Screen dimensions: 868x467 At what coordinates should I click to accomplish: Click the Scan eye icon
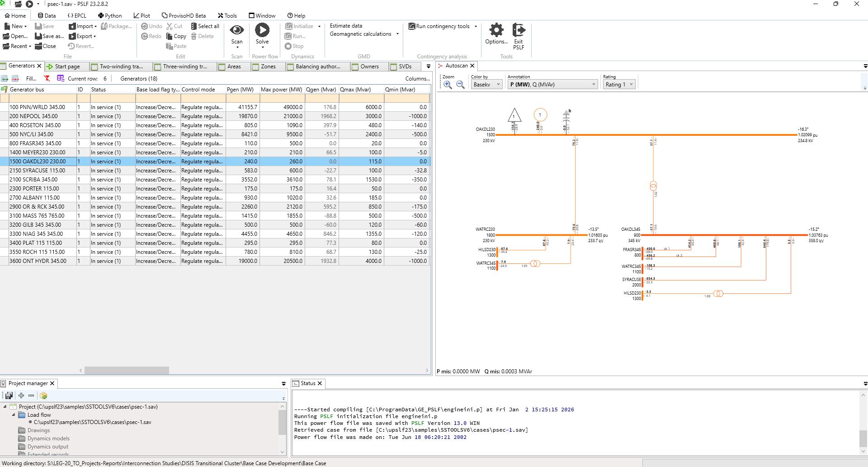(237, 30)
